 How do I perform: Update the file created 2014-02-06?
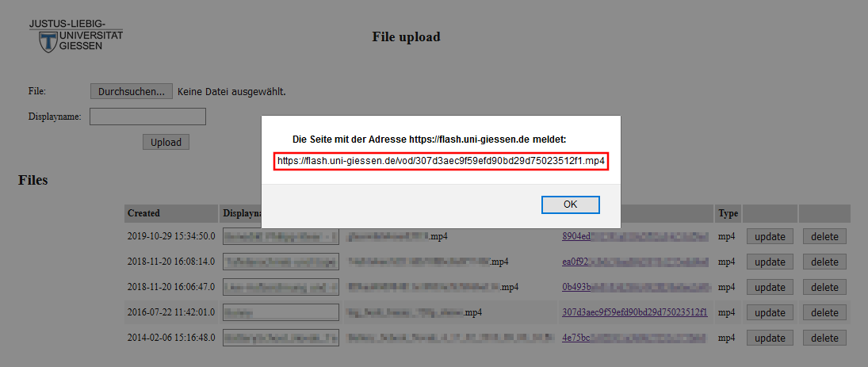(770, 338)
